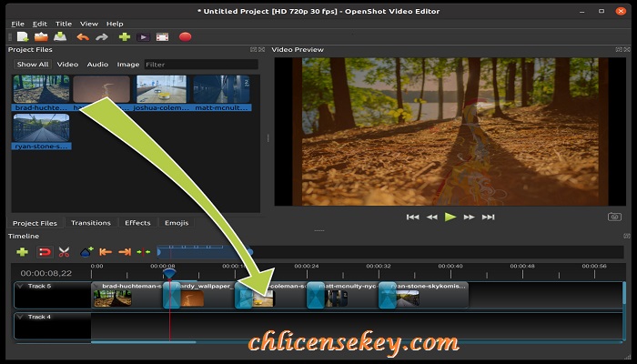
Task: Switch to the Emojis tab
Action: coord(177,223)
